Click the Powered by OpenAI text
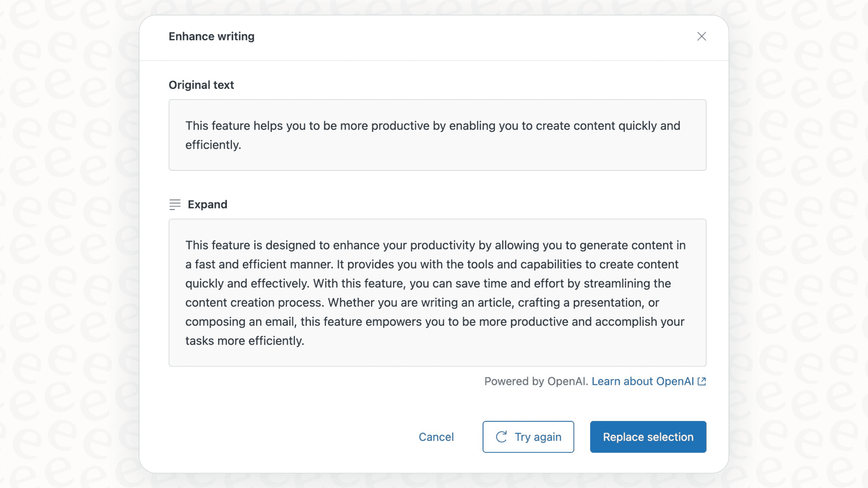The width and height of the screenshot is (868, 488). [535, 381]
